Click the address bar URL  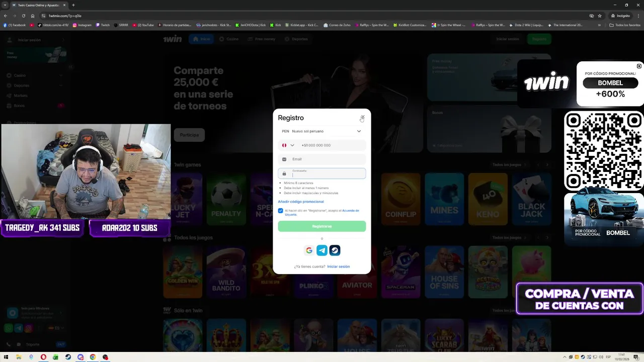(65, 16)
